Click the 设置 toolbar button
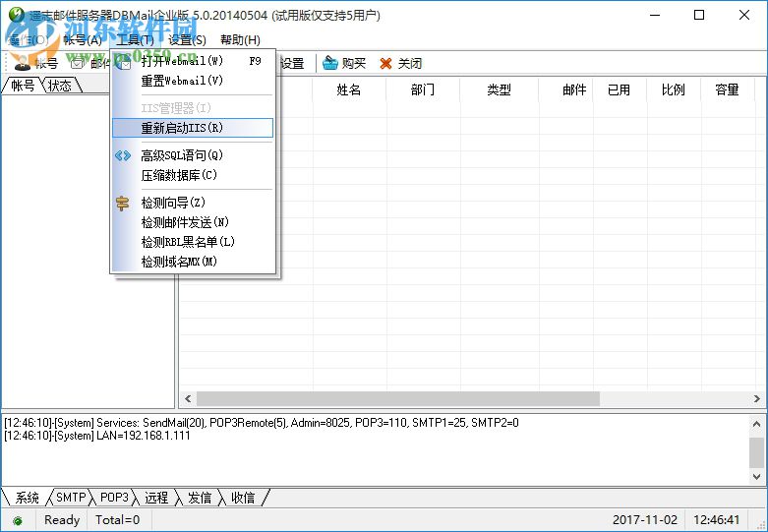 pos(292,63)
